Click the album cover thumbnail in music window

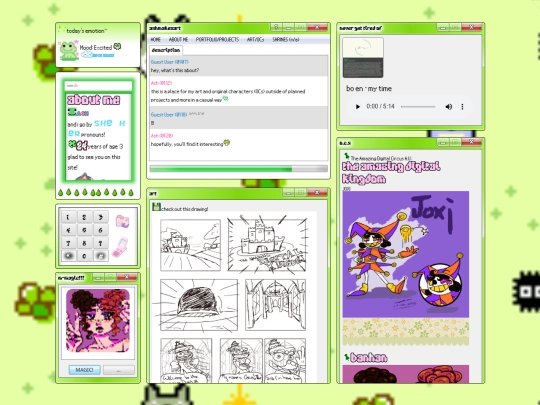[x=363, y=58]
